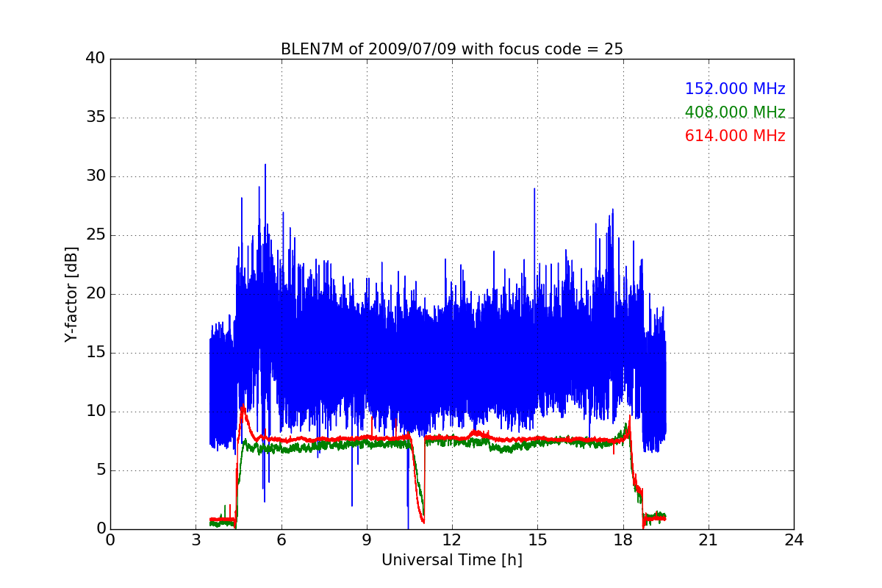Select the '614.000 MHz' legend label

point(735,136)
